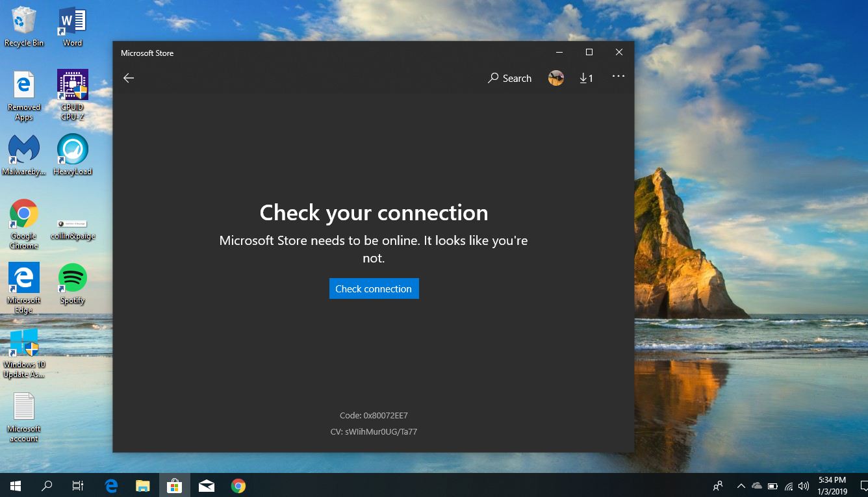Select the Spotify desktop shortcut

coord(72,284)
